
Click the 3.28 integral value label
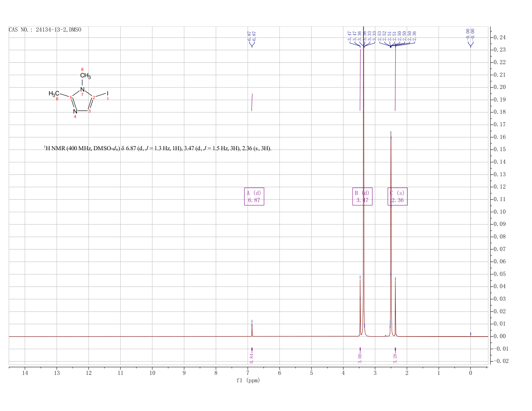pyautogui.click(x=395, y=358)
